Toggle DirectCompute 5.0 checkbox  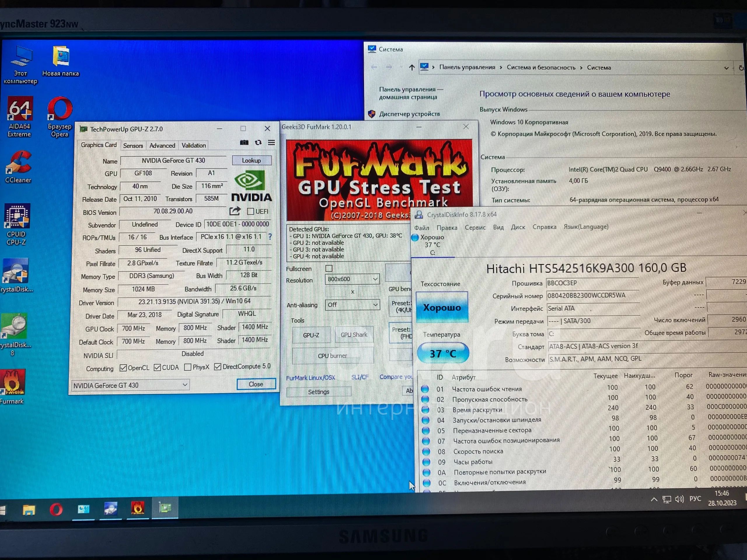[217, 367]
